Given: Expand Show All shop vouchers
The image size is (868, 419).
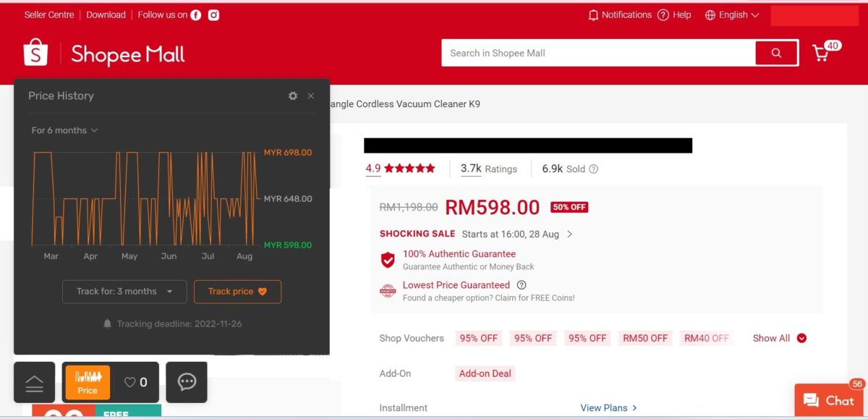Looking at the screenshot, I should tap(779, 338).
